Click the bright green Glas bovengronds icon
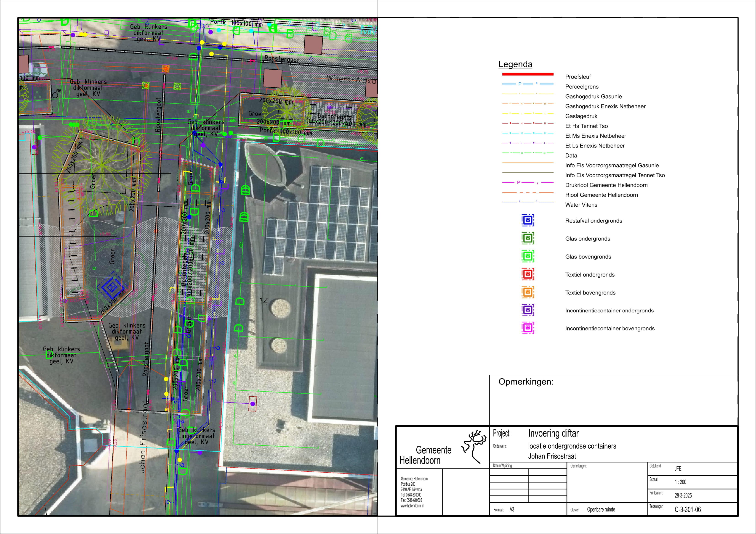 pyautogui.click(x=527, y=256)
